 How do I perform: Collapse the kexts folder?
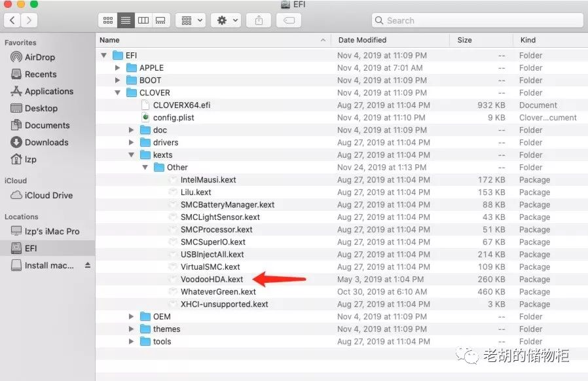(131, 155)
